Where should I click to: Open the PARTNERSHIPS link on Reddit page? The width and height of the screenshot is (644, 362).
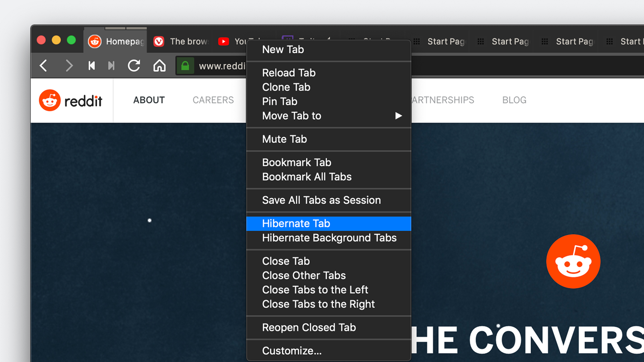click(x=443, y=100)
